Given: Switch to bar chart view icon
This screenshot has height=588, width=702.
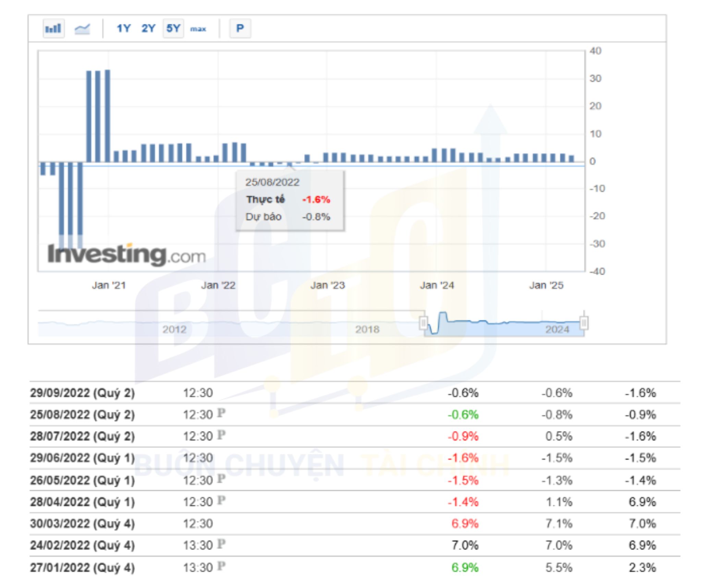Looking at the screenshot, I should [53, 28].
